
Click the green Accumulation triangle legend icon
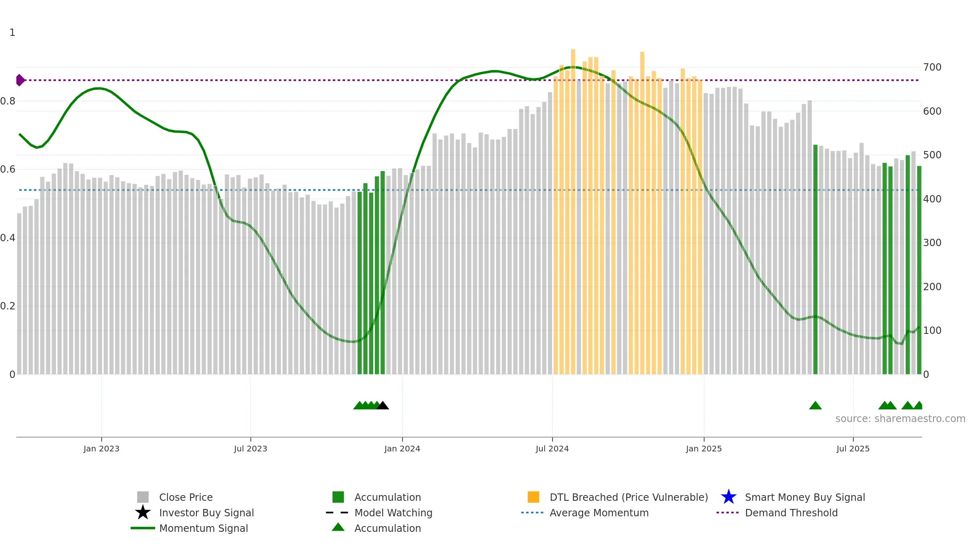pyautogui.click(x=338, y=527)
